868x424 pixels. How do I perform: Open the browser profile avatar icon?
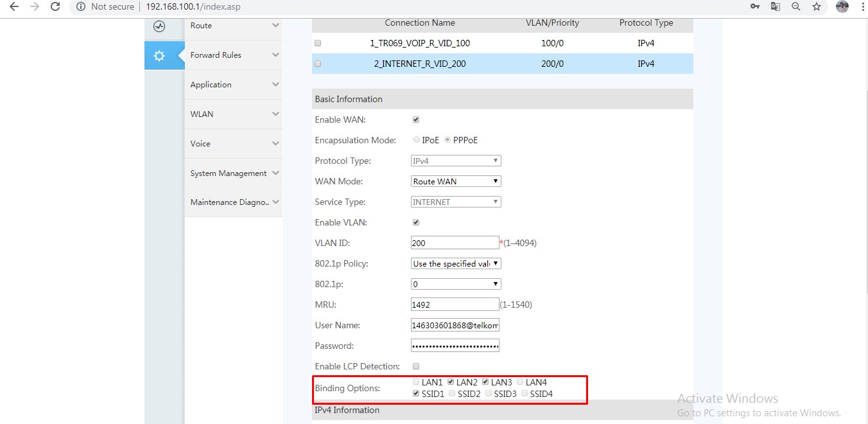(842, 6)
